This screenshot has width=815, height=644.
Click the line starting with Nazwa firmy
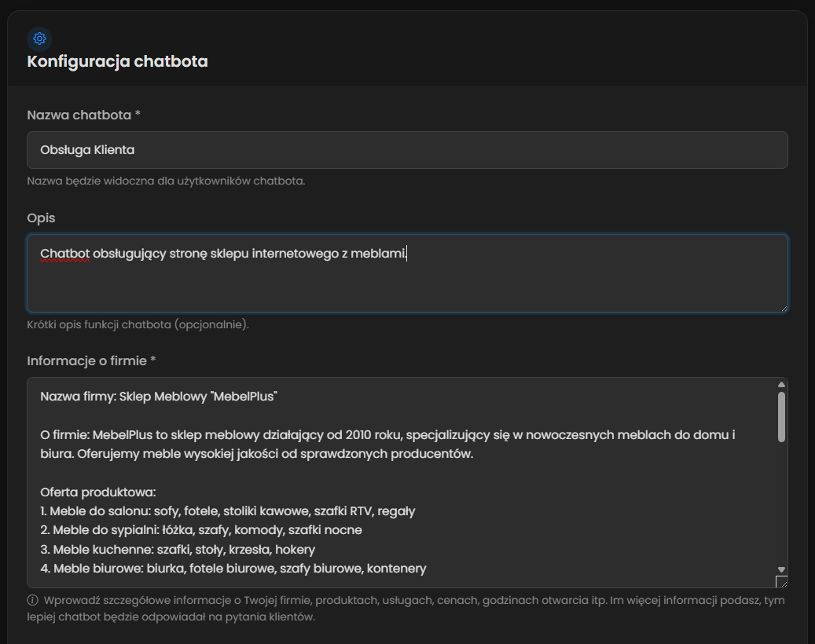coord(160,397)
